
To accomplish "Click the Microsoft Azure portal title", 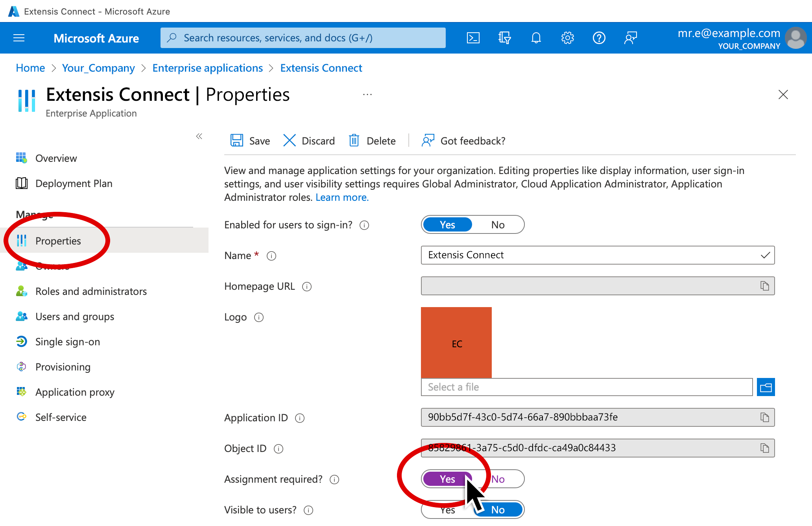I will point(96,38).
